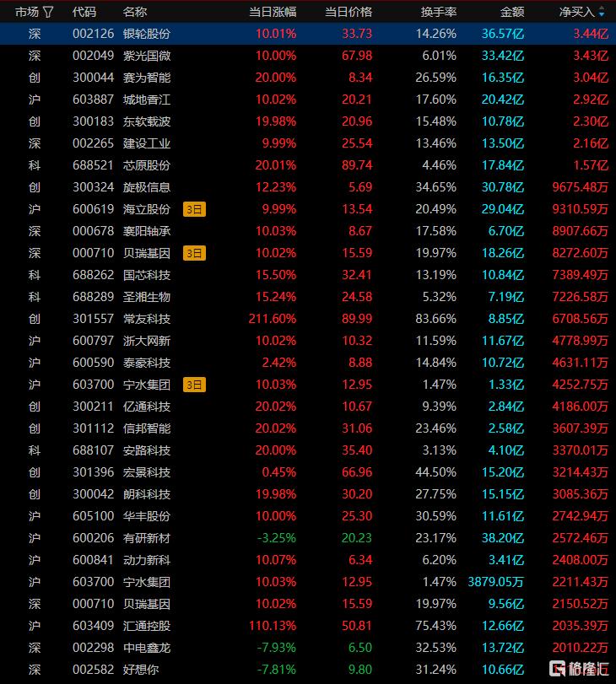The image size is (616, 684).
Task: Open stock 亿通科技
Action: tap(147, 407)
